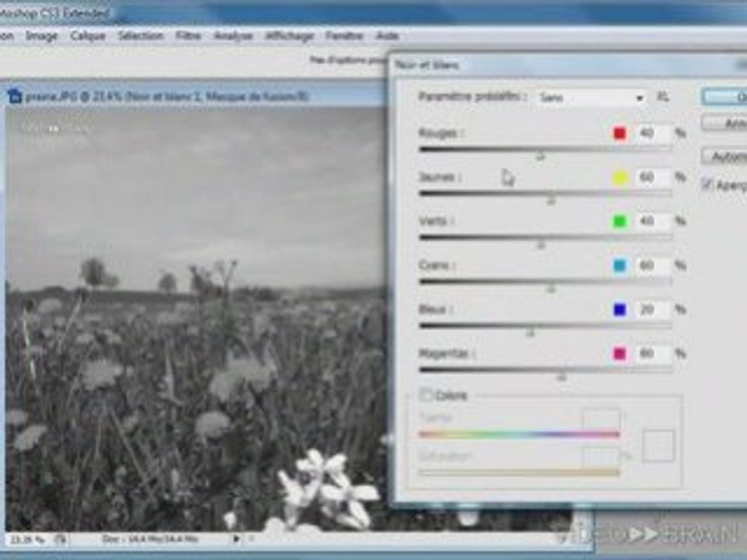Click the grayscale meadow photo canvas
The width and height of the screenshot is (747, 560).
pos(195,319)
